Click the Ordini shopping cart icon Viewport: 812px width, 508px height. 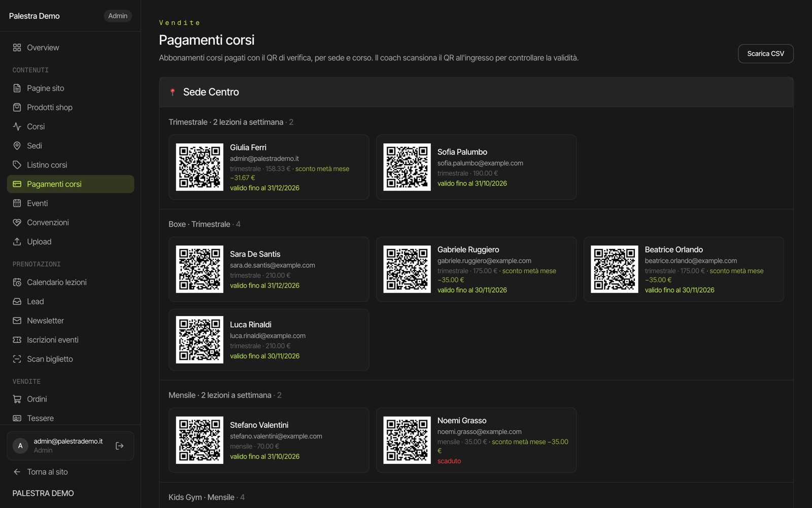(x=17, y=399)
